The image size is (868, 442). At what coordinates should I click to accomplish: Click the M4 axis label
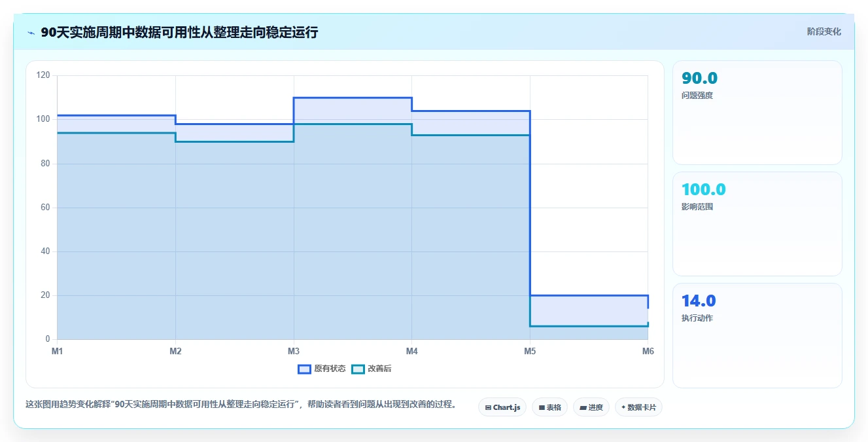pyautogui.click(x=411, y=352)
